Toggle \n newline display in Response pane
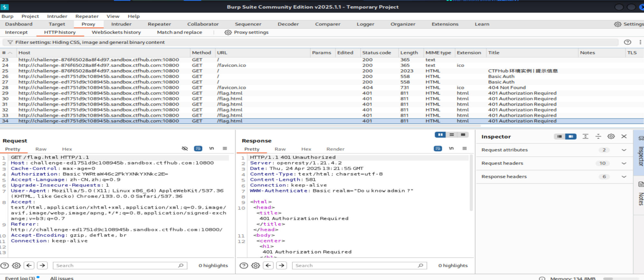 click(451, 148)
